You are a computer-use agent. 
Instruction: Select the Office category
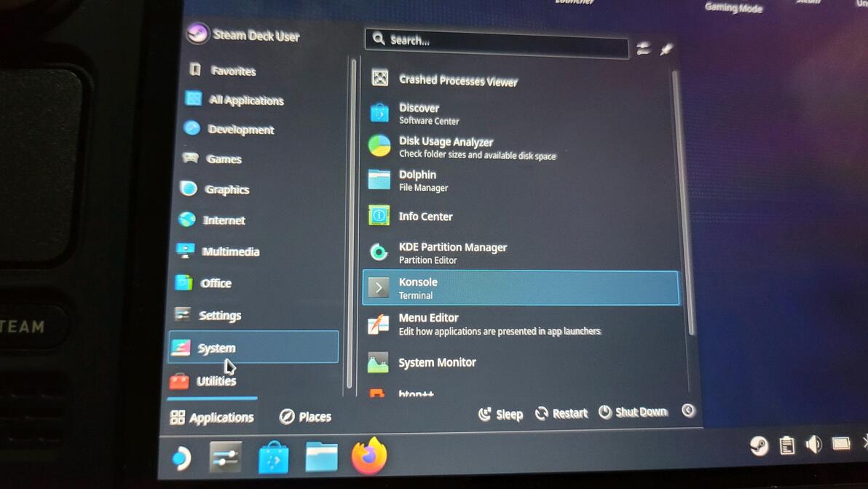tap(203, 283)
